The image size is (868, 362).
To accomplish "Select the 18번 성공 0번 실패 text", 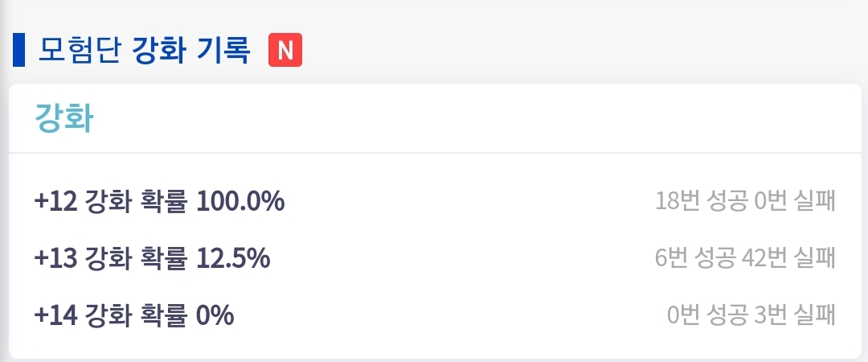I will [x=745, y=201].
